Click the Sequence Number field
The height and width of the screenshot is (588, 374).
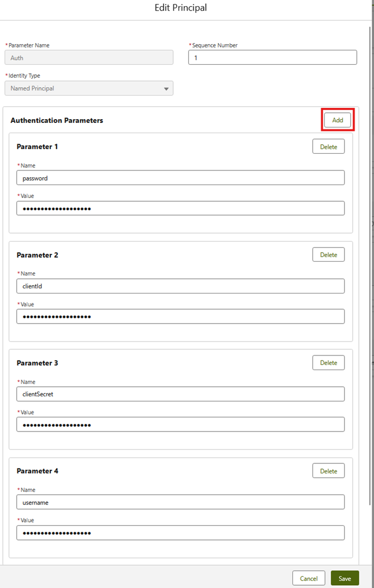click(x=272, y=58)
